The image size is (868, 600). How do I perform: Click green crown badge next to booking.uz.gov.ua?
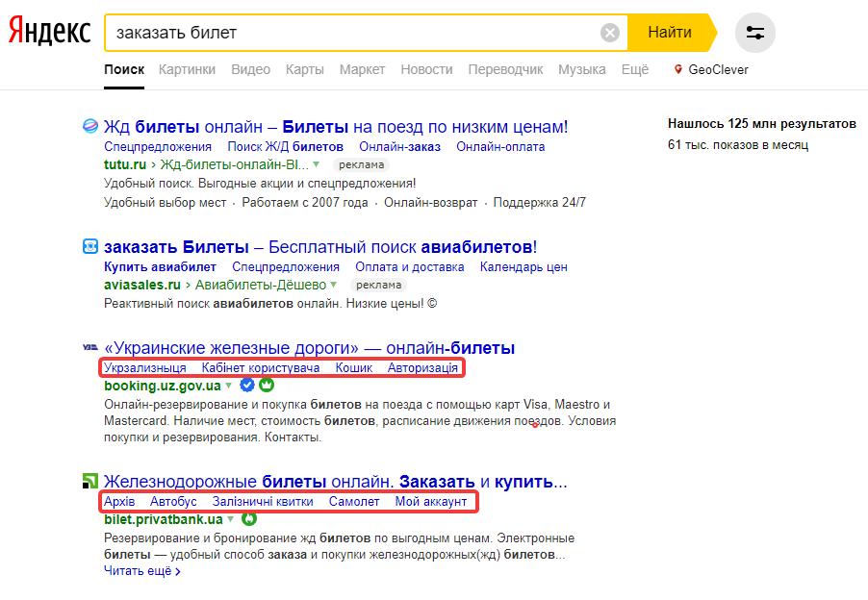coord(267,386)
